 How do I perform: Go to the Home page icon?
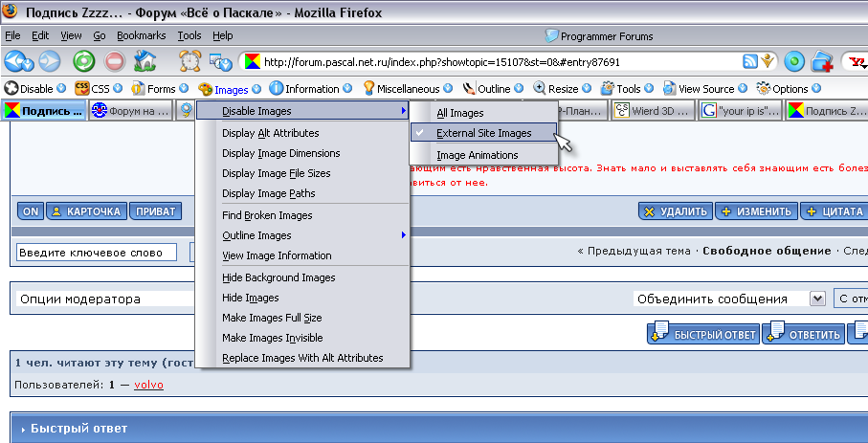(145, 61)
